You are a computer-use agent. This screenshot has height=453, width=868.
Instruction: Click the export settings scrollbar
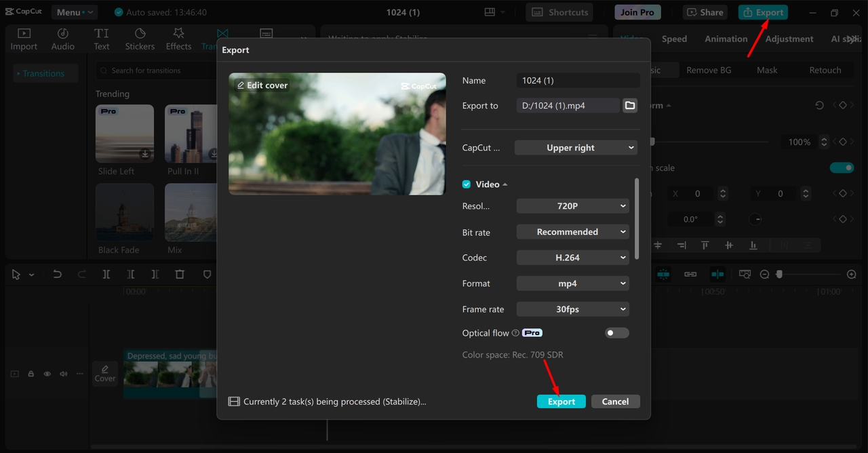click(637, 218)
